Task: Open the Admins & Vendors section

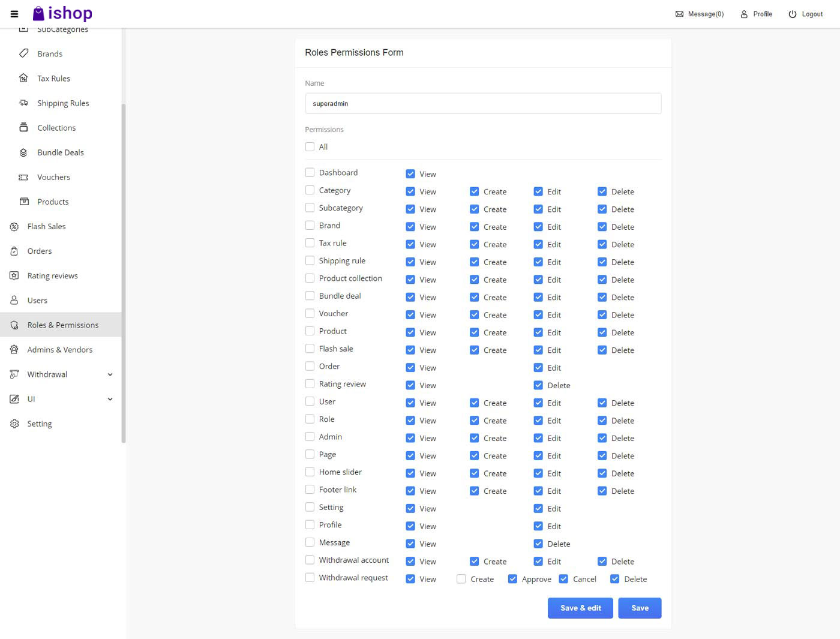Action: (x=60, y=349)
